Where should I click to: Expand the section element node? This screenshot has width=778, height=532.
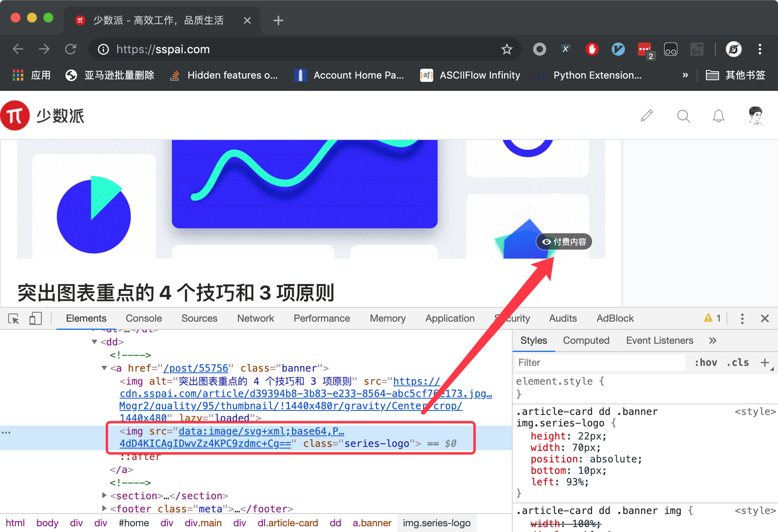click(104, 496)
